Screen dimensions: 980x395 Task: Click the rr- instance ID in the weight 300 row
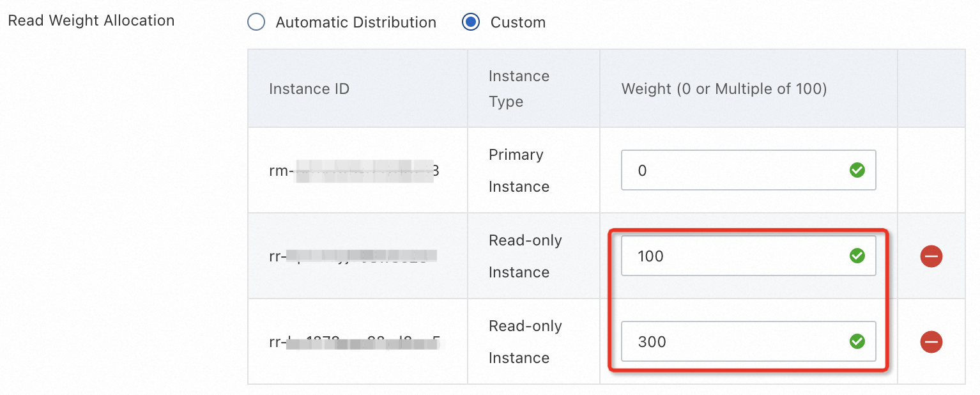click(353, 343)
